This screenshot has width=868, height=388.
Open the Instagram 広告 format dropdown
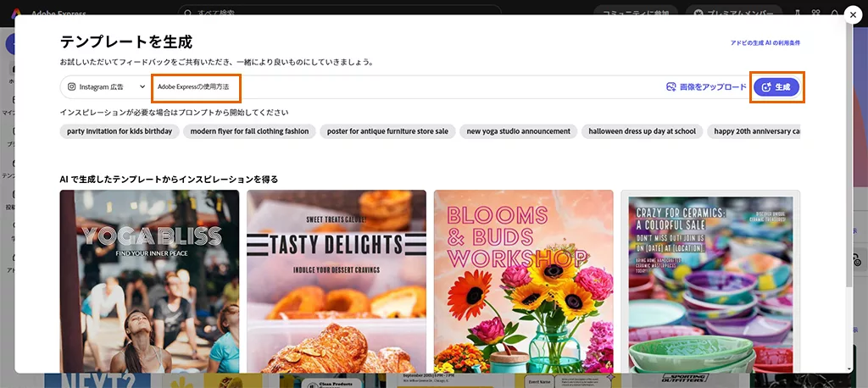(x=106, y=87)
